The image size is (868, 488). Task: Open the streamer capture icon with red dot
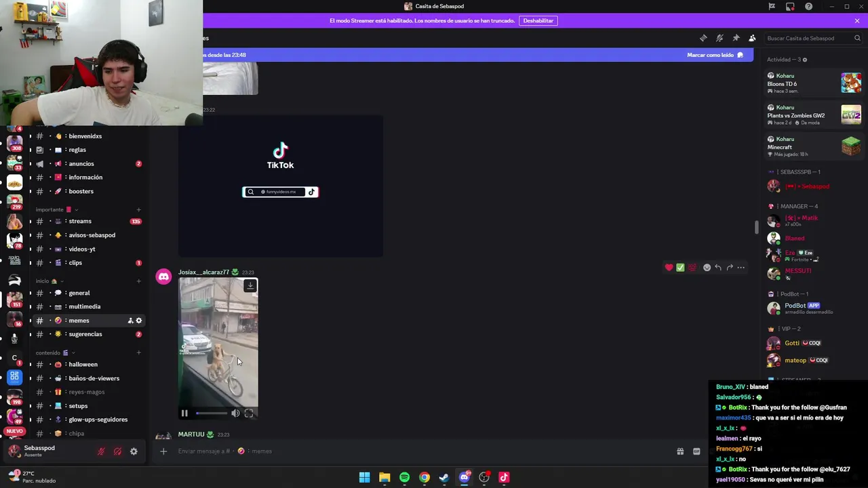point(790,7)
